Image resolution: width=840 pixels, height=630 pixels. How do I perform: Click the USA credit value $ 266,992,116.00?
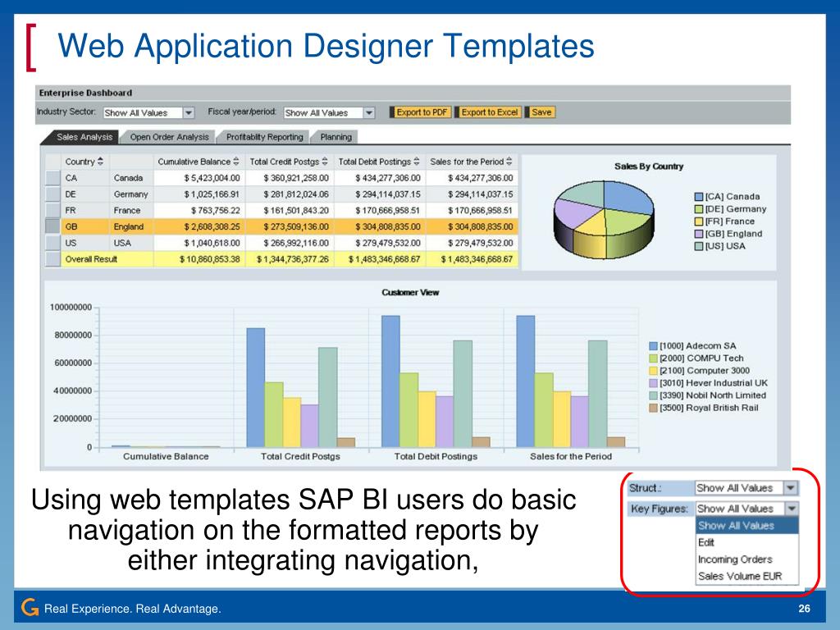click(295, 243)
